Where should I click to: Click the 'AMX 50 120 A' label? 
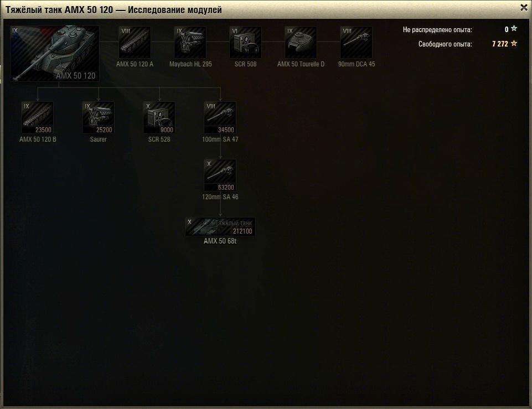coord(135,64)
